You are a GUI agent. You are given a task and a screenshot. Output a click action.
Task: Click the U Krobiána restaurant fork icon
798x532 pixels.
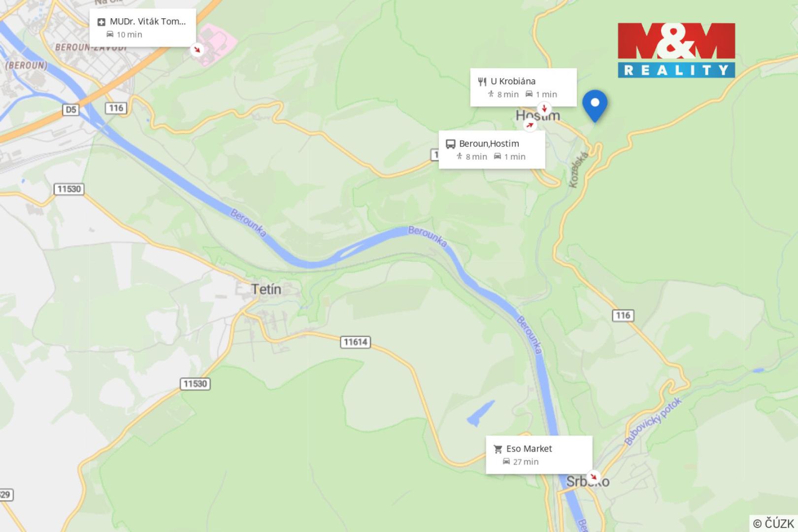(x=482, y=82)
